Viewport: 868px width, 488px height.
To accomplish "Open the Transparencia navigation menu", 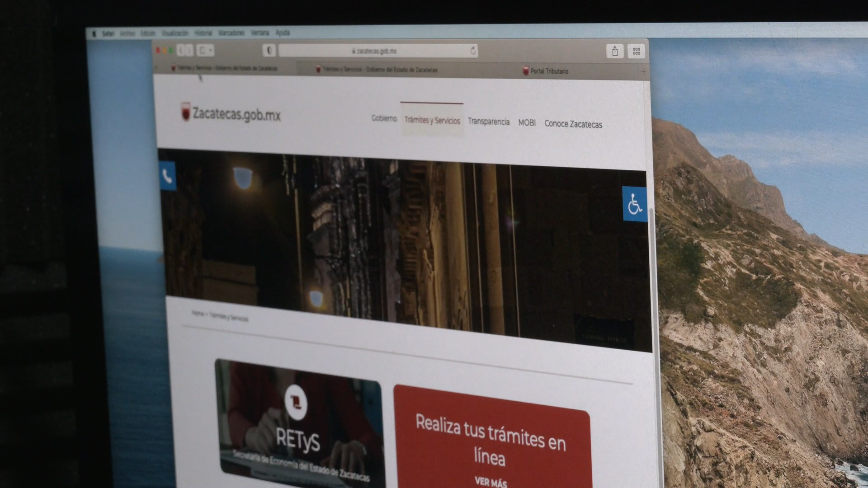I will (x=488, y=122).
